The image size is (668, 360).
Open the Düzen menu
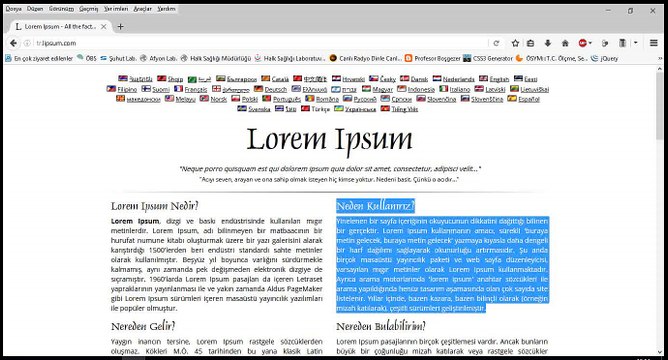35,9
